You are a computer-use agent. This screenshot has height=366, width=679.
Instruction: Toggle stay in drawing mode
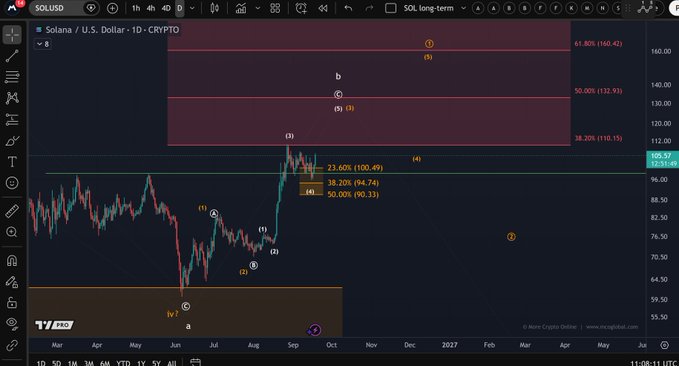(12, 282)
